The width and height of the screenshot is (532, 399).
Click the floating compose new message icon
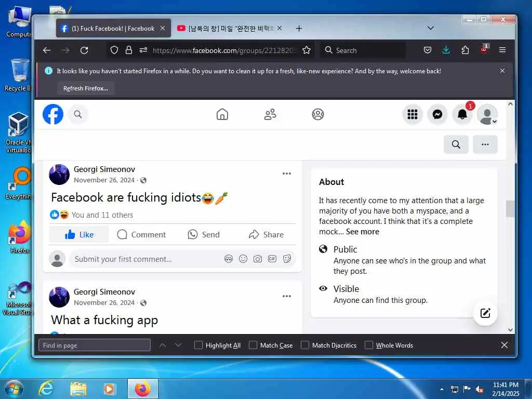[485, 313]
